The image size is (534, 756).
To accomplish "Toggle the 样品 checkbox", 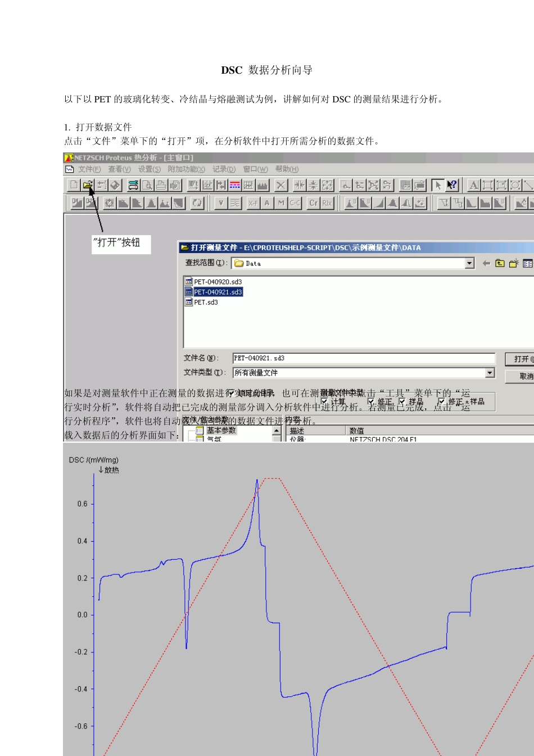I will tap(402, 401).
